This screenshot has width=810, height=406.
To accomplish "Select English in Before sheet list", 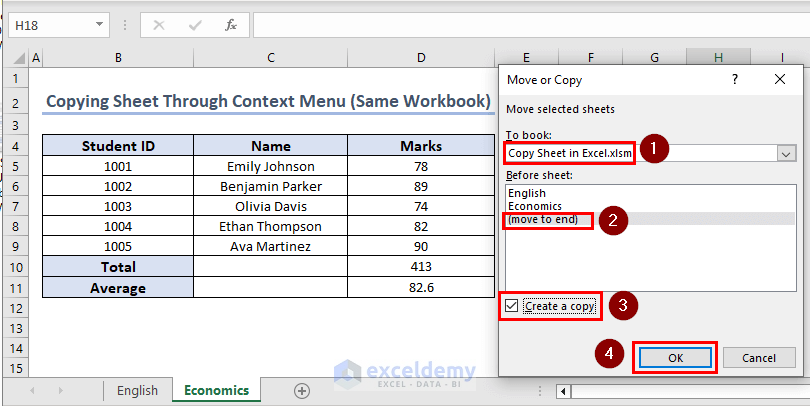I will [526, 193].
